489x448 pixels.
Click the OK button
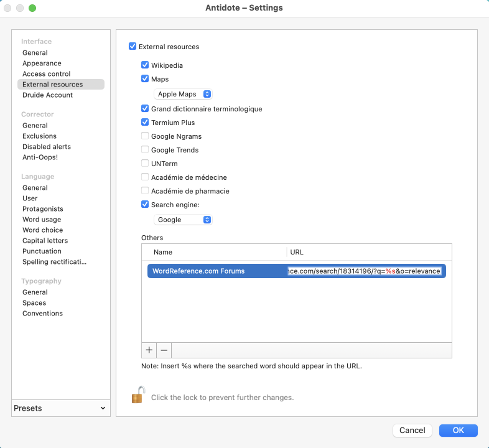tap(458, 430)
